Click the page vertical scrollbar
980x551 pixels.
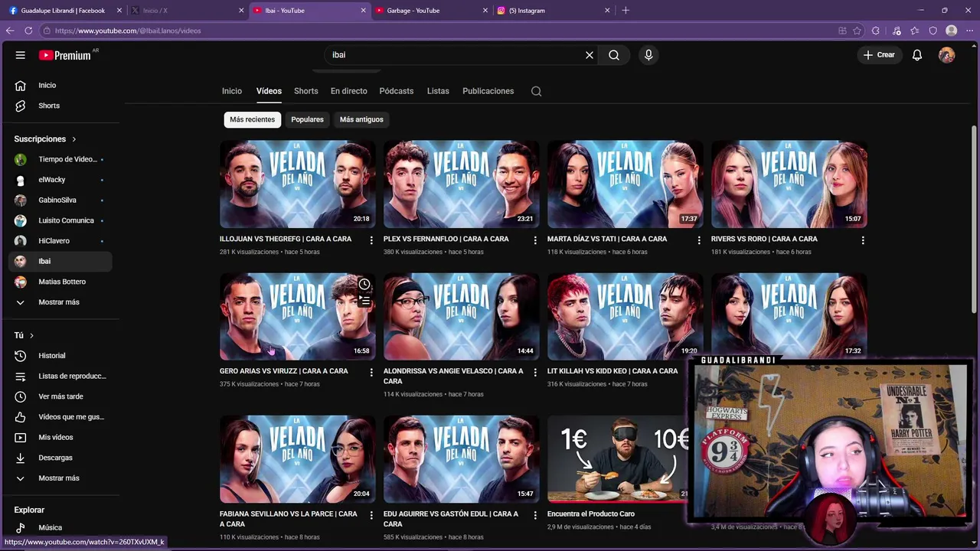(x=974, y=218)
